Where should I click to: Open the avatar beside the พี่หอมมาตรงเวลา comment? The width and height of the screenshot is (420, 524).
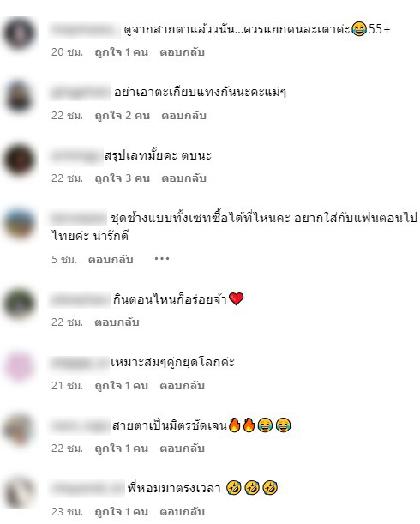[20, 492]
